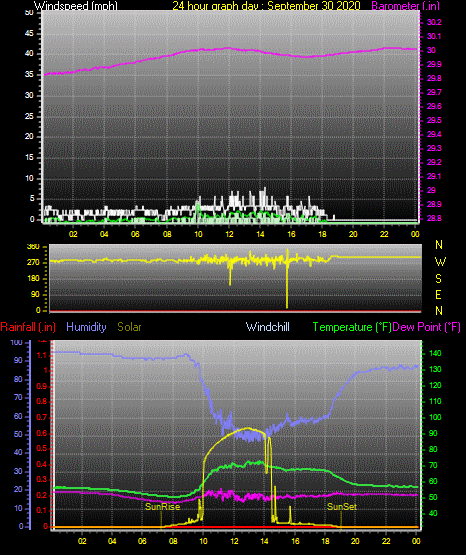The height and width of the screenshot is (555, 466).
Task: Click the 24 hour graph day title
Action: (x=266, y=6)
